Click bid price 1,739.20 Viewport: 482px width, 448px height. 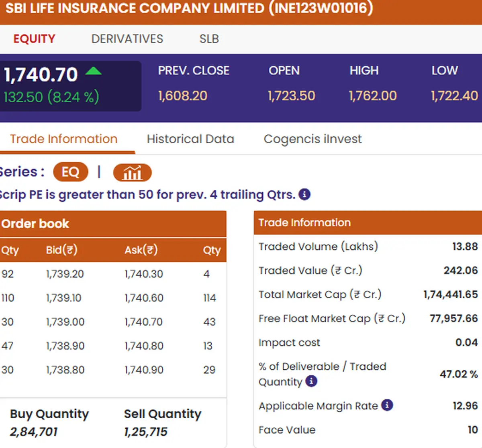pyautogui.click(x=65, y=274)
